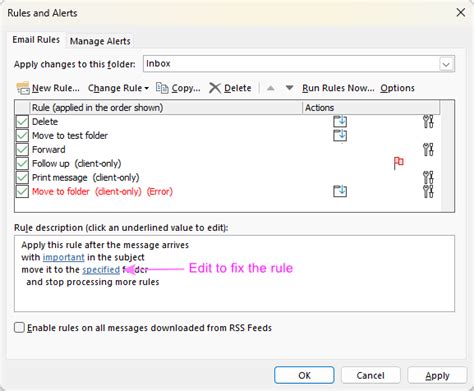Select the Move to folder error rule
The image size is (474, 391).
102,192
